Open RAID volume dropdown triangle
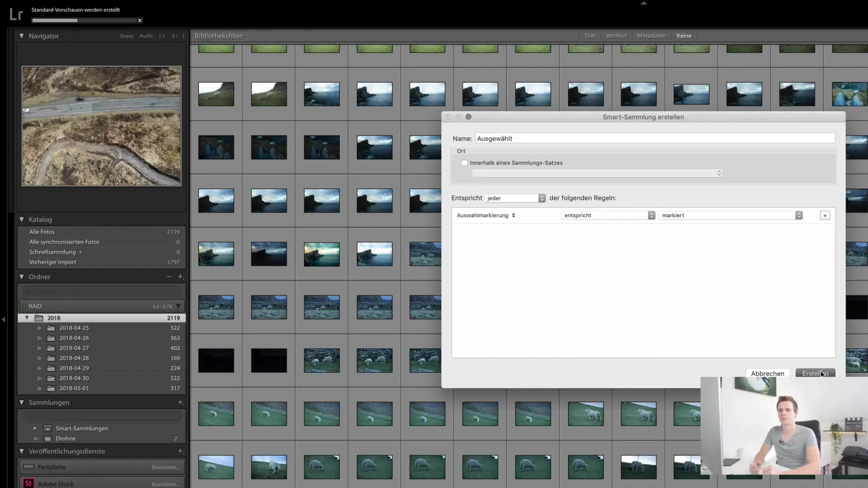Image resolution: width=868 pixels, height=488 pixels. pyautogui.click(x=179, y=306)
